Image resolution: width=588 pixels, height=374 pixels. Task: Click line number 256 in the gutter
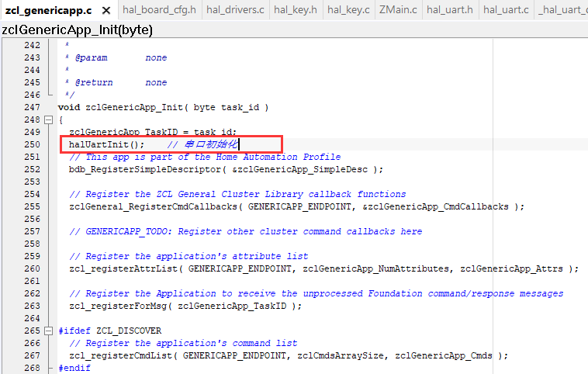33,219
